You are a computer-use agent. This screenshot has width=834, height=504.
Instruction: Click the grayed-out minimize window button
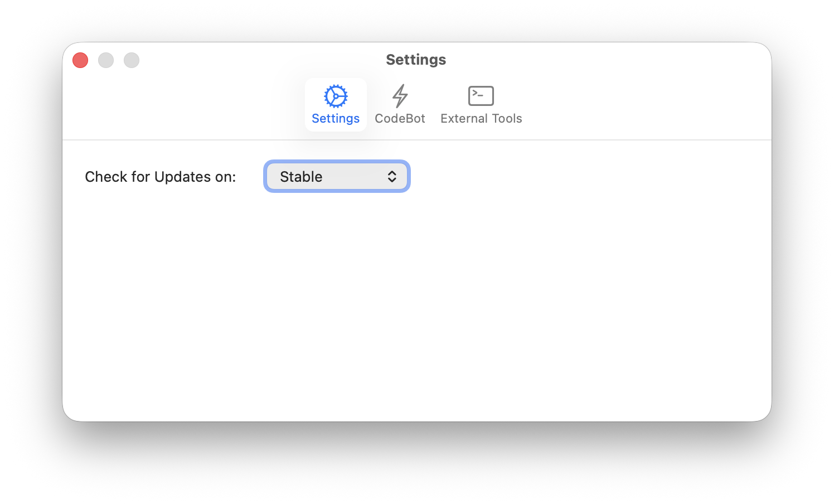[106, 60]
